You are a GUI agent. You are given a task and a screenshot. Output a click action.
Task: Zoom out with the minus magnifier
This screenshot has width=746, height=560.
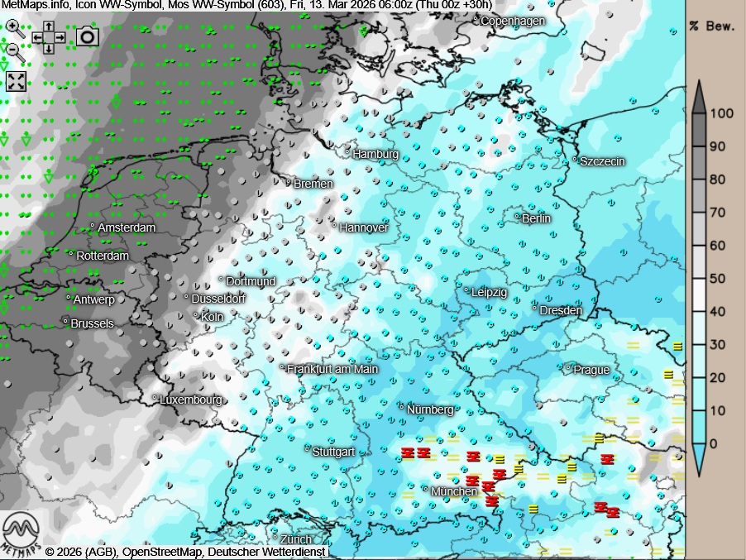point(13,49)
